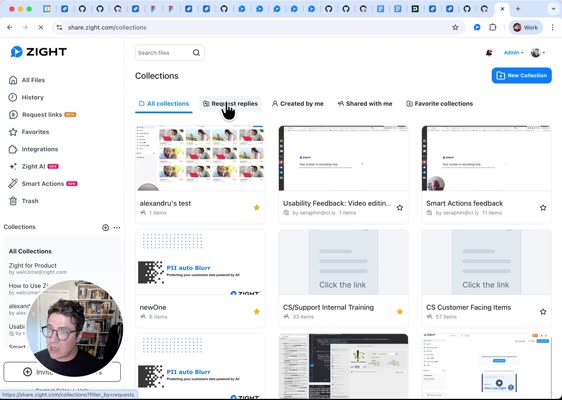Image resolution: width=562 pixels, height=400 pixels.
Task: Expand the browser tab list chevron
Action: pos(554,9)
